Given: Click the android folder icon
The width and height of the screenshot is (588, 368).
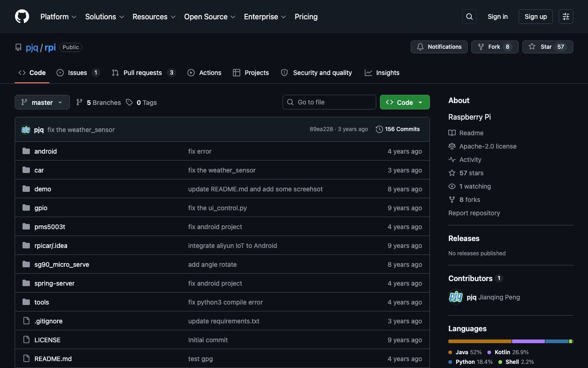Looking at the screenshot, I should point(26,151).
